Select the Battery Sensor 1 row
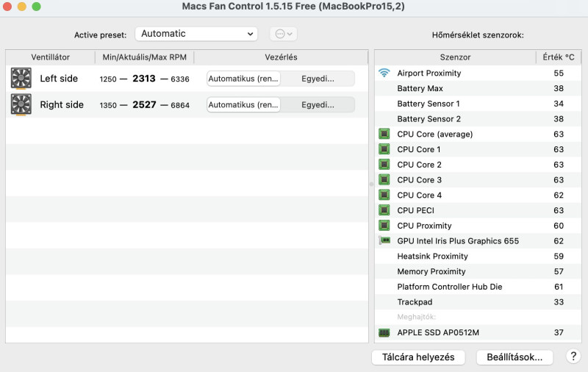The height and width of the screenshot is (372, 588). click(x=478, y=104)
